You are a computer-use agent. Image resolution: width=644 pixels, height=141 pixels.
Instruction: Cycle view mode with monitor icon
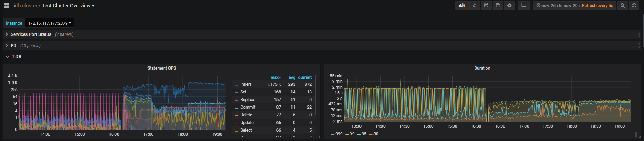[524, 6]
